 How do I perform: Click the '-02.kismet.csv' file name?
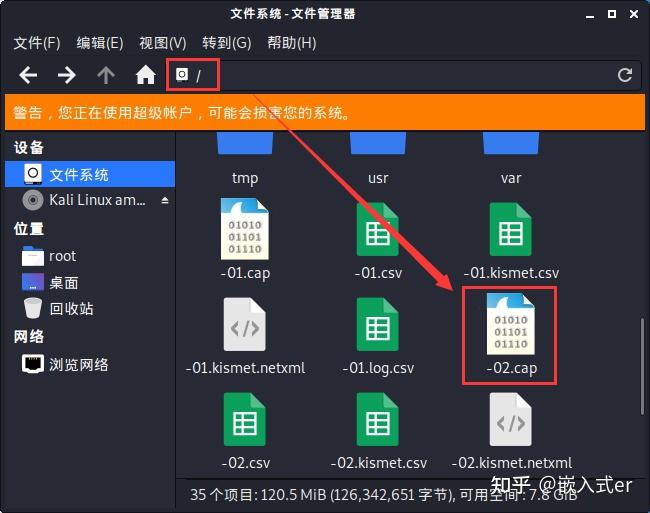point(378,463)
